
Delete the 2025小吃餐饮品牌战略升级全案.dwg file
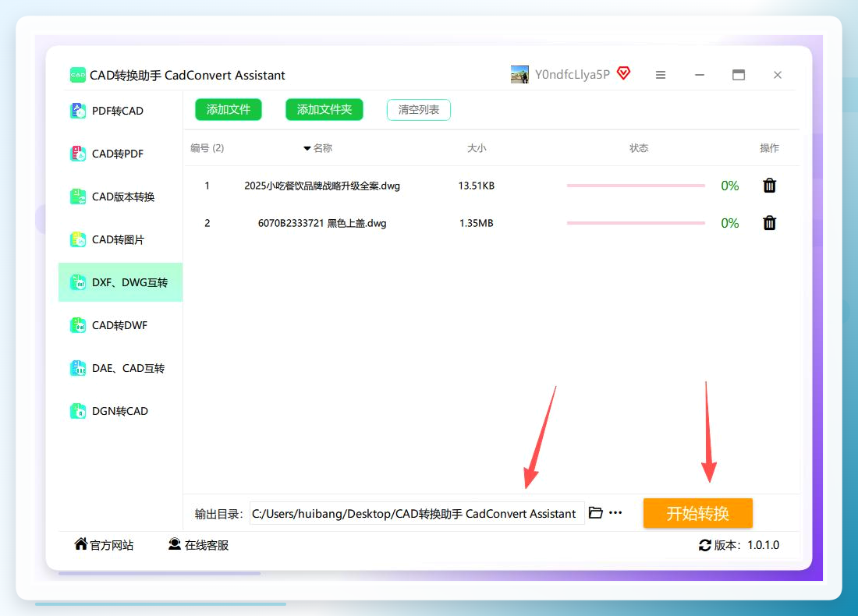tap(769, 186)
